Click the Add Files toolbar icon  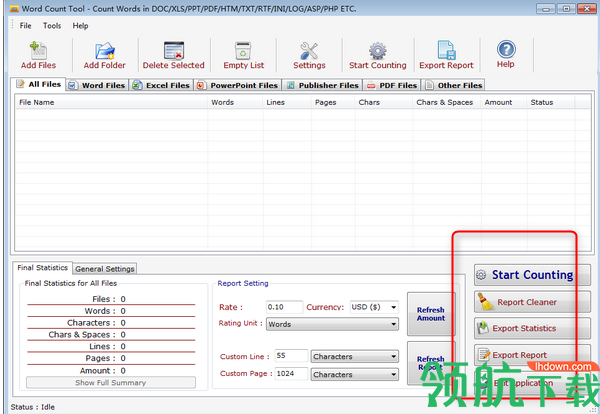[x=38, y=51]
